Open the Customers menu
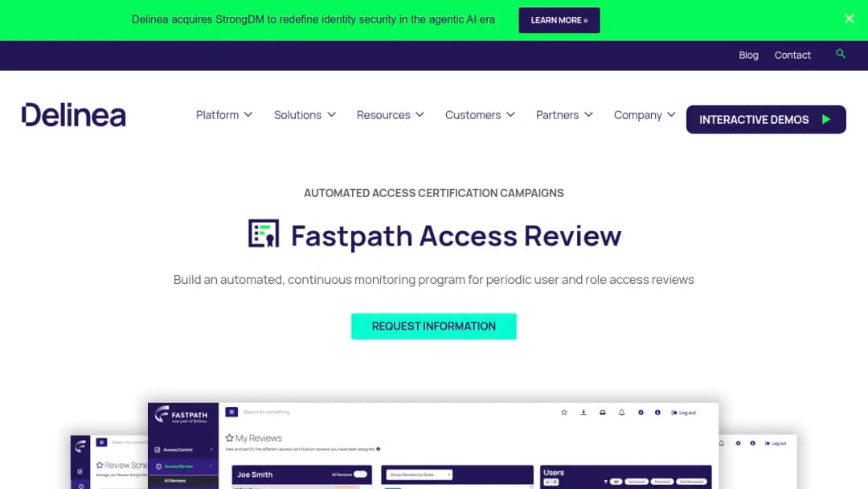 pyautogui.click(x=480, y=115)
